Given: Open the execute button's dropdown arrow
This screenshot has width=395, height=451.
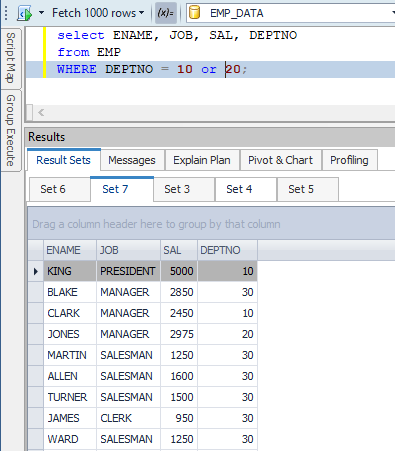Looking at the screenshot, I should tap(41, 13).
